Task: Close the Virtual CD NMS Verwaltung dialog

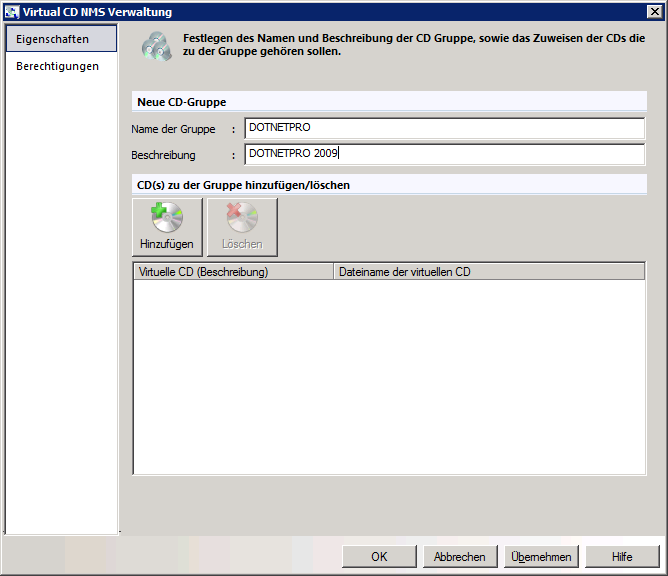Action: (x=654, y=12)
